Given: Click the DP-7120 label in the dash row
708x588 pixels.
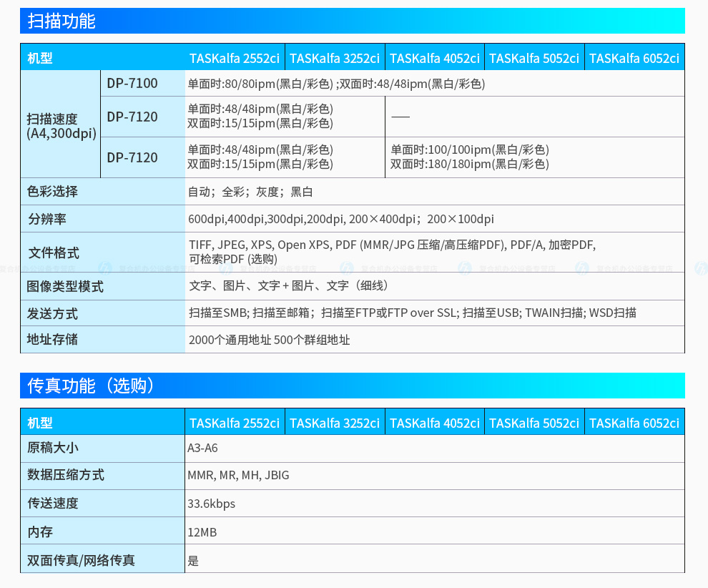Looking at the screenshot, I should [132, 117].
